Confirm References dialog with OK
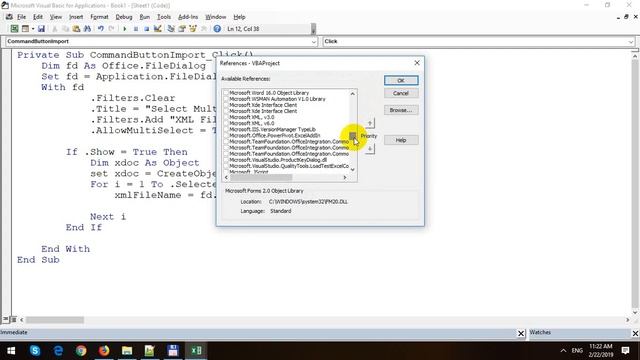Image resolution: width=640 pixels, height=360 pixels. (x=401, y=80)
